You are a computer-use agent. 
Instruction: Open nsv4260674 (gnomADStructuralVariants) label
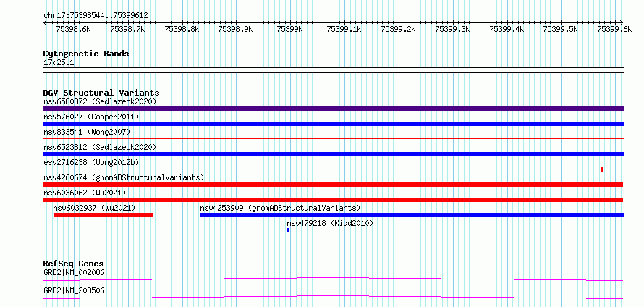pyautogui.click(x=124, y=177)
